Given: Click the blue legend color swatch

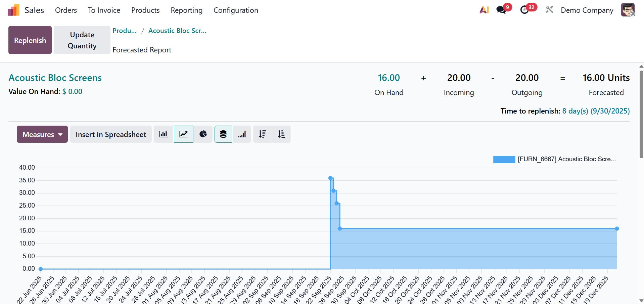Looking at the screenshot, I should 504,159.
